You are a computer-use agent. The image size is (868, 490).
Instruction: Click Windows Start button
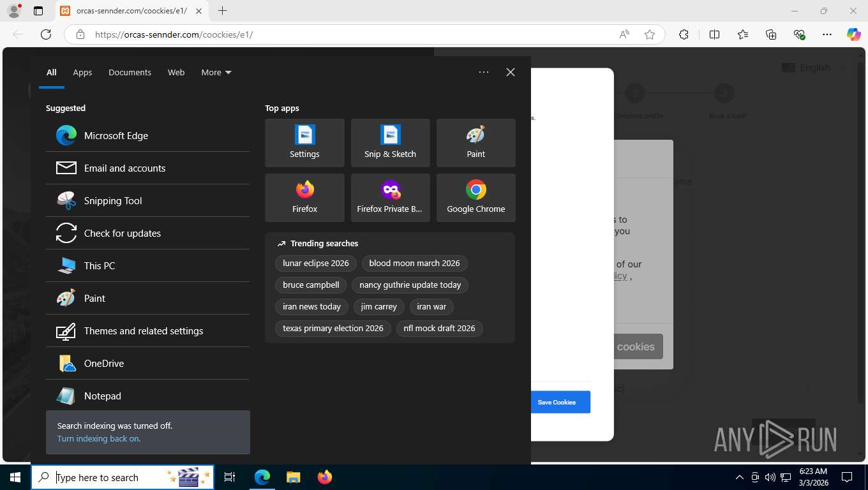(15, 477)
